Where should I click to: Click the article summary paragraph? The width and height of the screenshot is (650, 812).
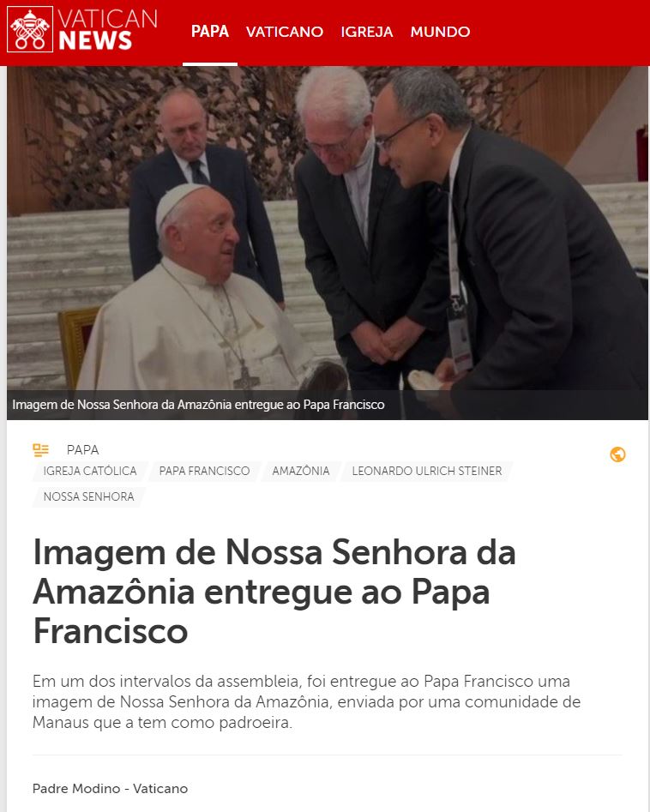click(307, 701)
